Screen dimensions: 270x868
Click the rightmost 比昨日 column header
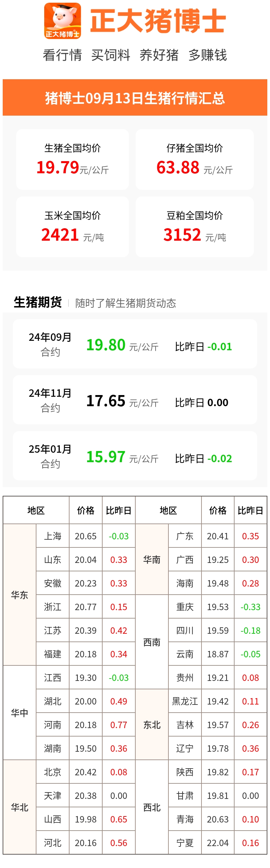point(250,510)
